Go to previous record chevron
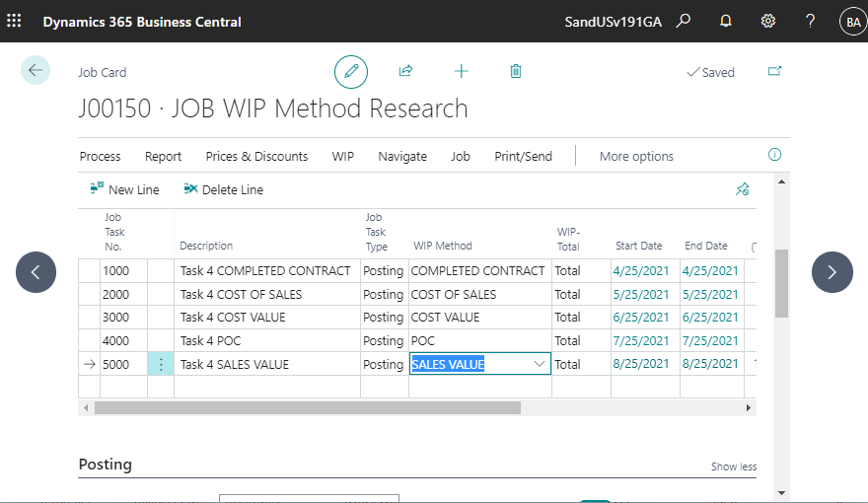This screenshot has width=868, height=503. click(36, 272)
